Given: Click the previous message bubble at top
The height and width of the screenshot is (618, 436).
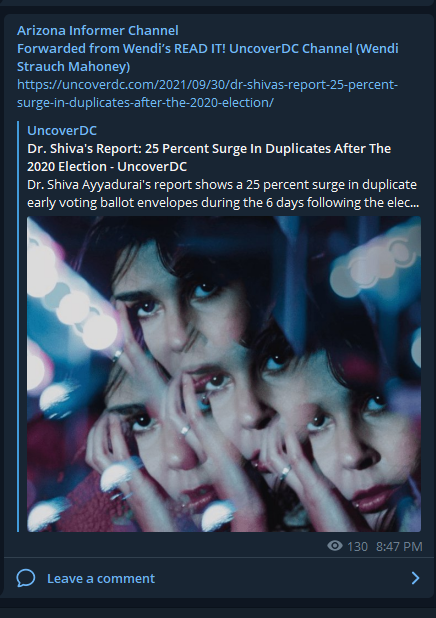Looking at the screenshot, I should click(x=217, y=2).
